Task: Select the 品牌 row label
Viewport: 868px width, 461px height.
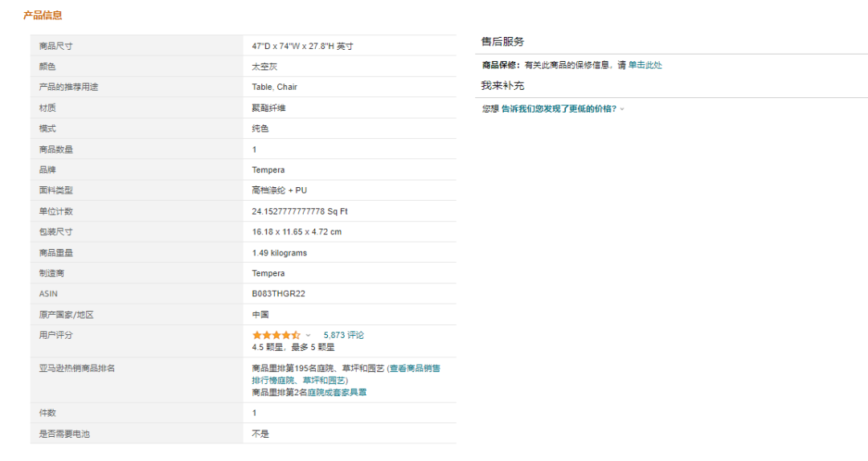Action: coord(47,170)
